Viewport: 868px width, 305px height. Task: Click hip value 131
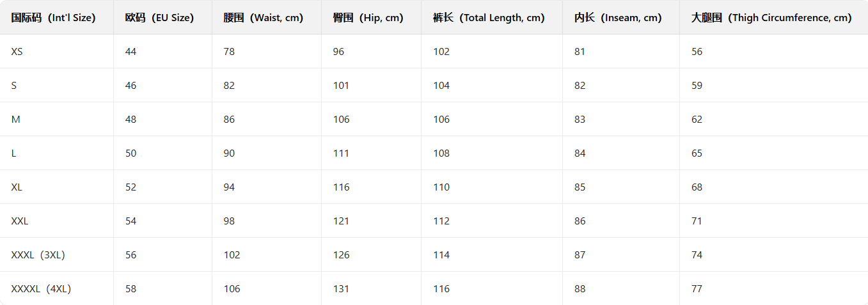click(x=342, y=289)
